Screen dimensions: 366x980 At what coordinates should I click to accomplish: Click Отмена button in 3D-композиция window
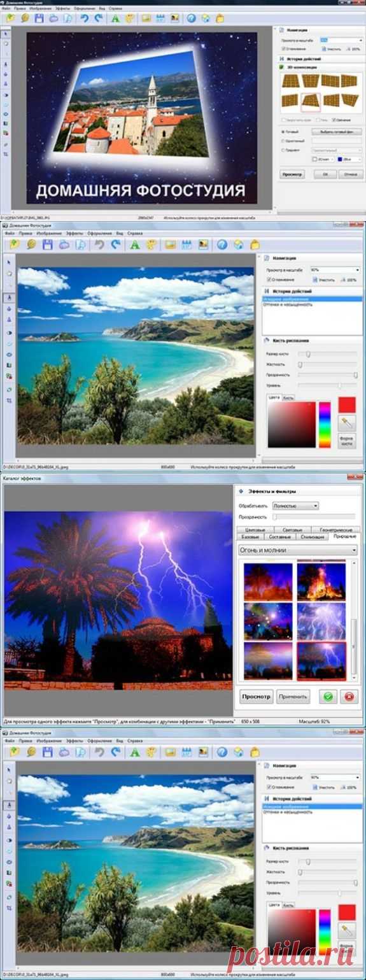[x=349, y=173]
